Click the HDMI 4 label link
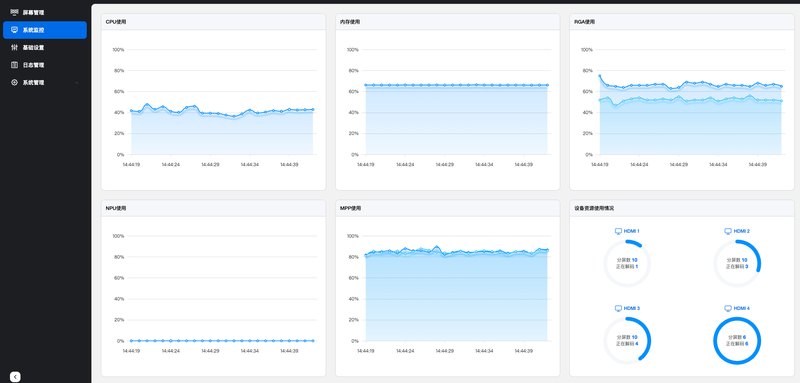Screen dimensions: 800x383 pos(741,309)
